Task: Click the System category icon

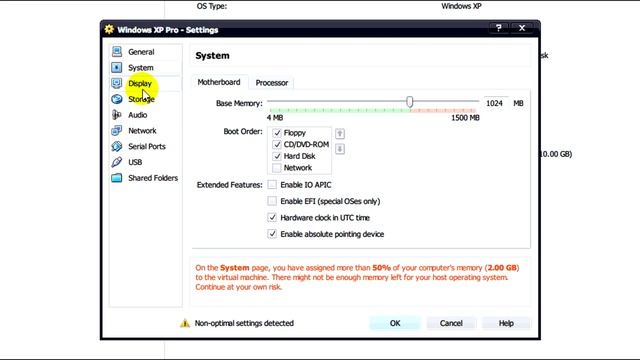Action: tap(117, 67)
